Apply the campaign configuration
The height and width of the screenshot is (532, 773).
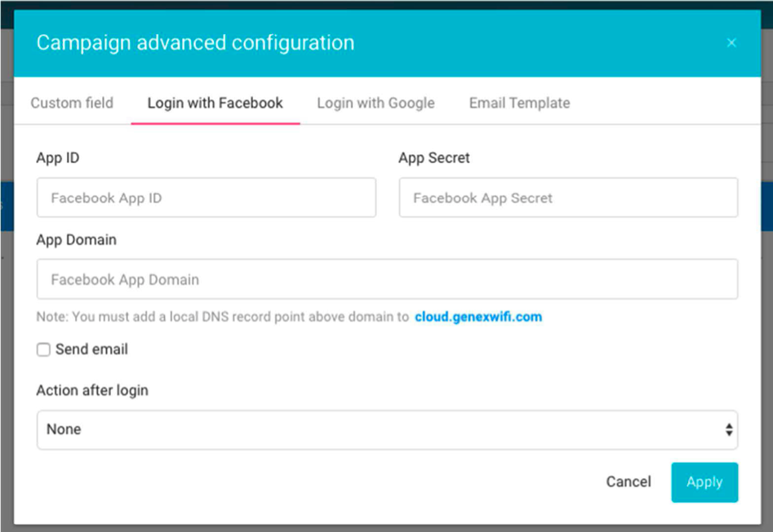pyautogui.click(x=704, y=482)
